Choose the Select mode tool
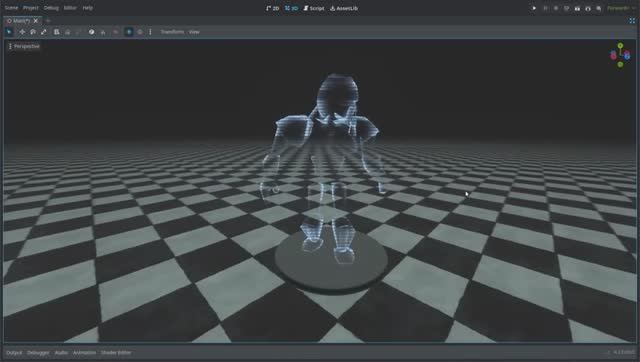 pos(9,32)
